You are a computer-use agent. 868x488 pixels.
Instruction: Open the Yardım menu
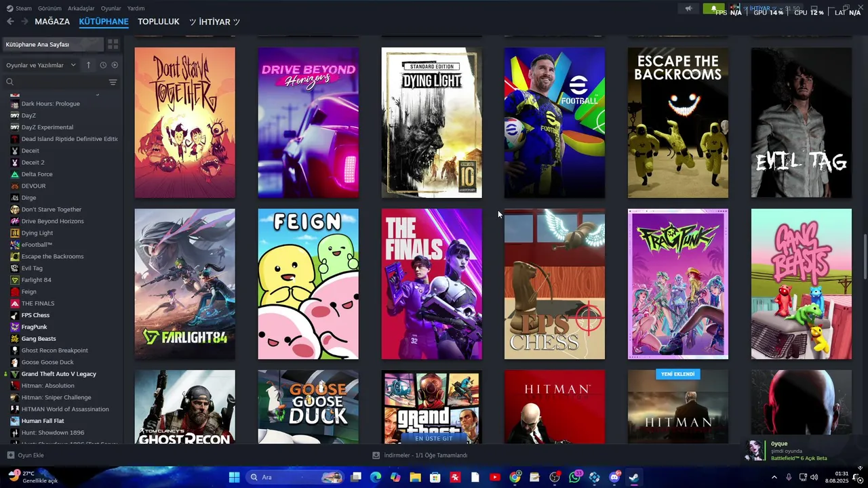point(136,8)
